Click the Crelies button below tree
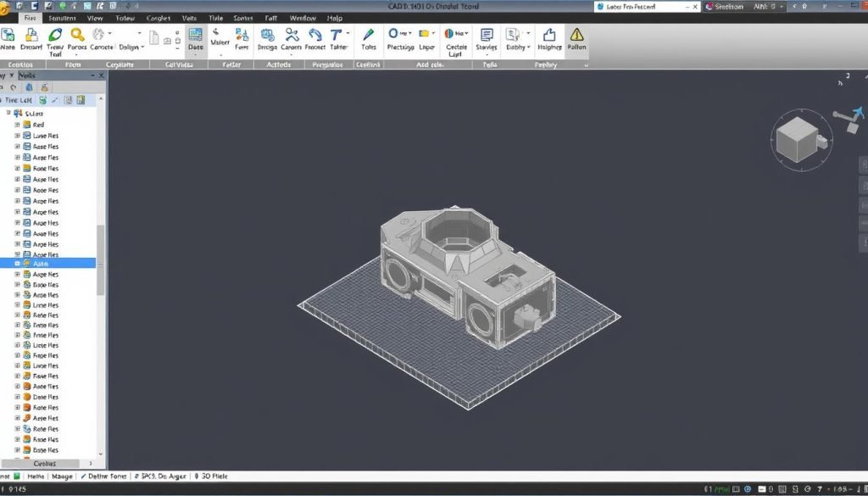Screen dimensions: 868x496 coord(44,464)
